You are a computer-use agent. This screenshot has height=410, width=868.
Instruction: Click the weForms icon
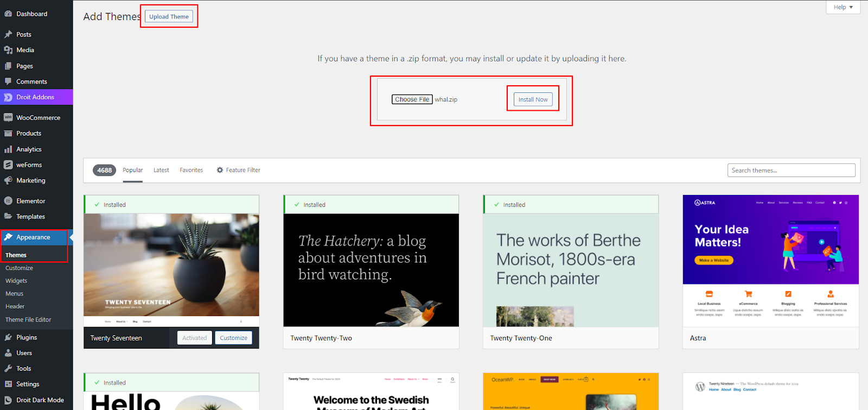[x=8, y=165]
